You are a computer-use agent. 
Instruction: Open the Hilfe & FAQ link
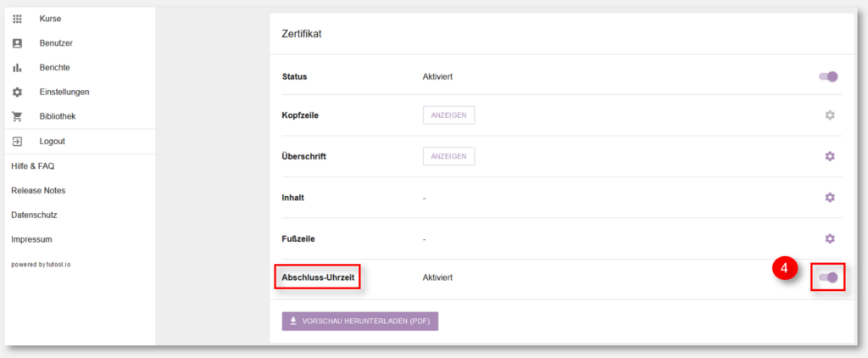coord(33,165)
